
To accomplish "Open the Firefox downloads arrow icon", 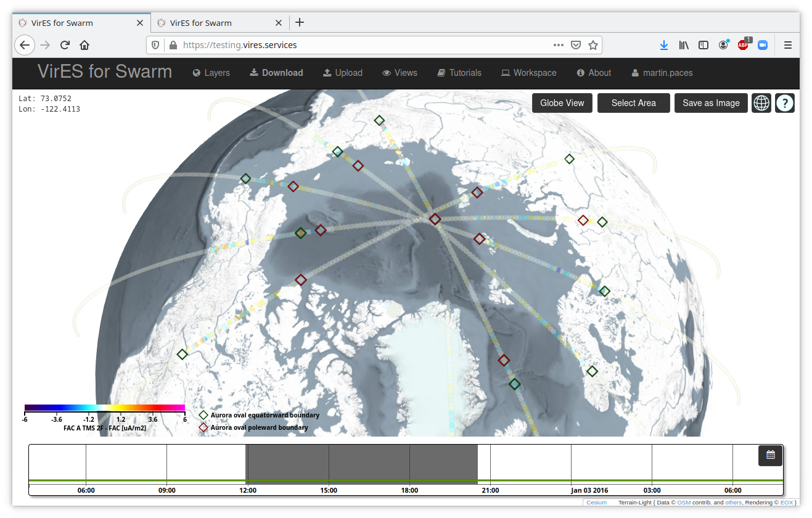I will click(x=664, y=45).
